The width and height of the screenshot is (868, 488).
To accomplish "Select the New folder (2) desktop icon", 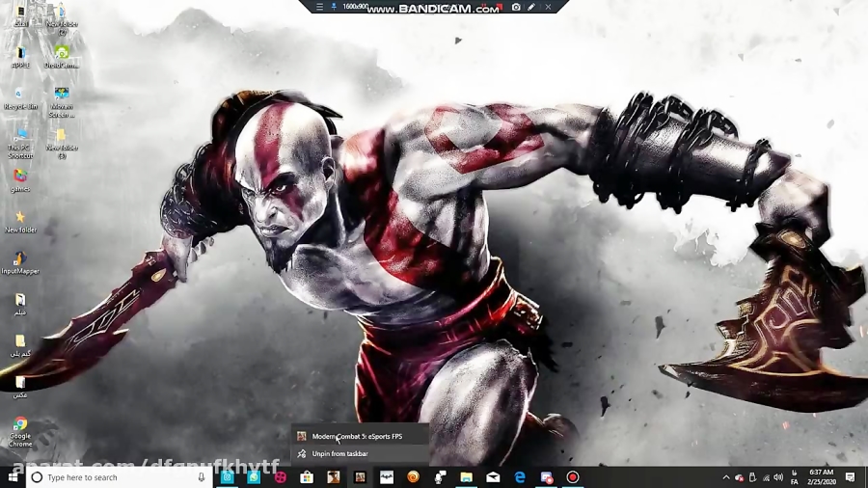I will (62, 20).
